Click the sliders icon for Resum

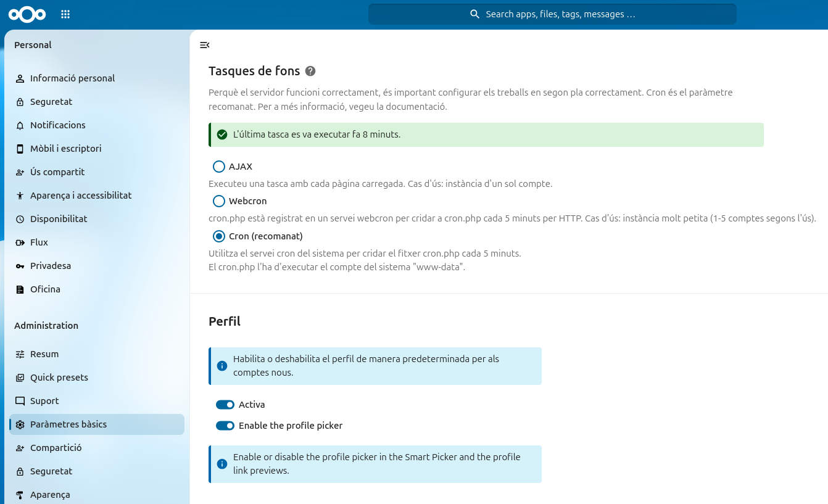tap(20, 354)
